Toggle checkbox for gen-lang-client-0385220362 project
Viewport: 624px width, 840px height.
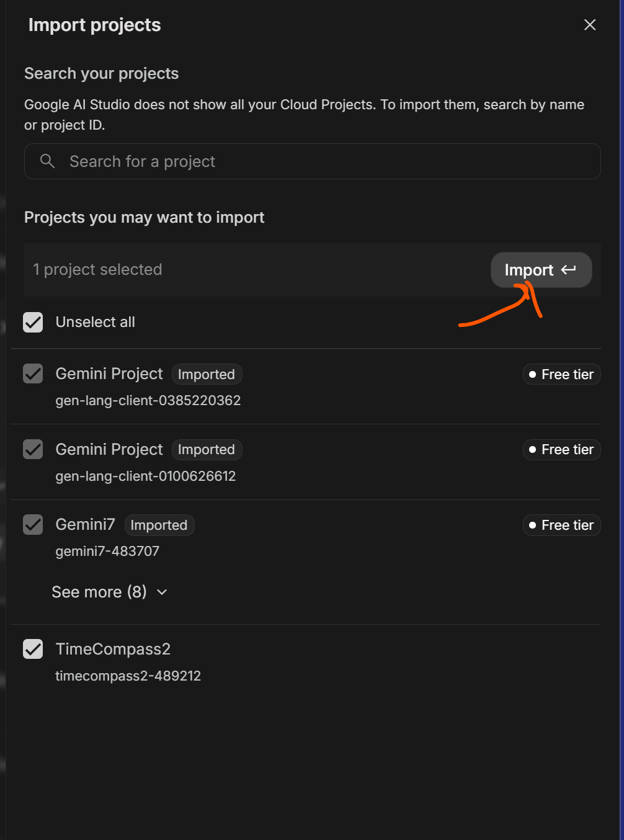33,374
